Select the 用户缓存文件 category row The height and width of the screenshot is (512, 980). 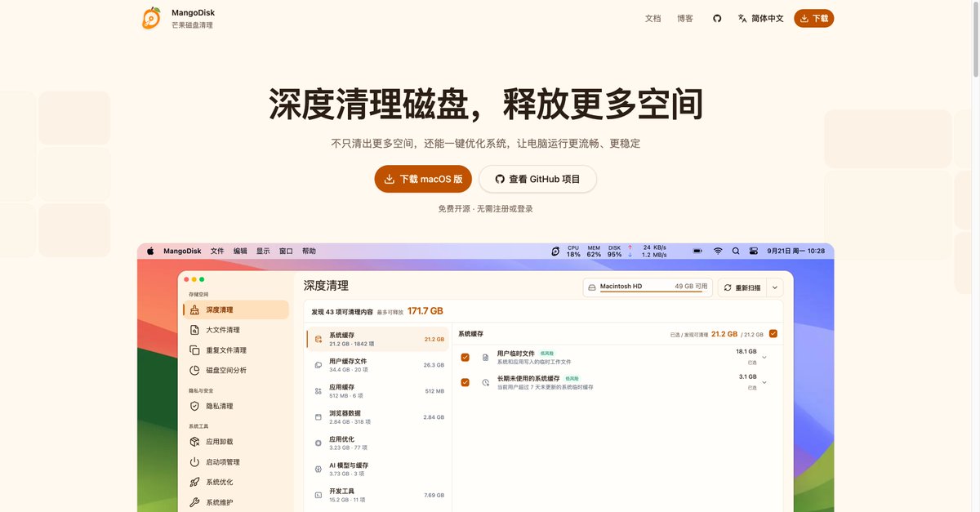tap(379, 365)
